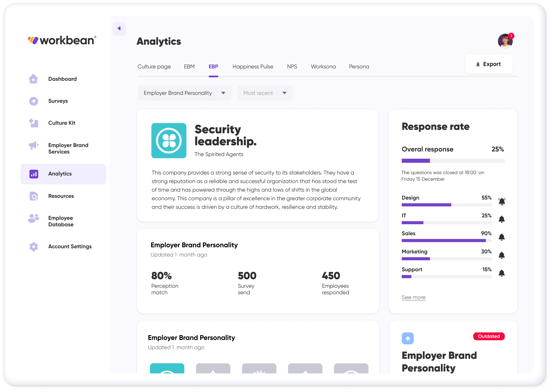Expand the Employer Brand Personality dropdown
The width and height of the screenshot is (552, 392).
[184, 93]
